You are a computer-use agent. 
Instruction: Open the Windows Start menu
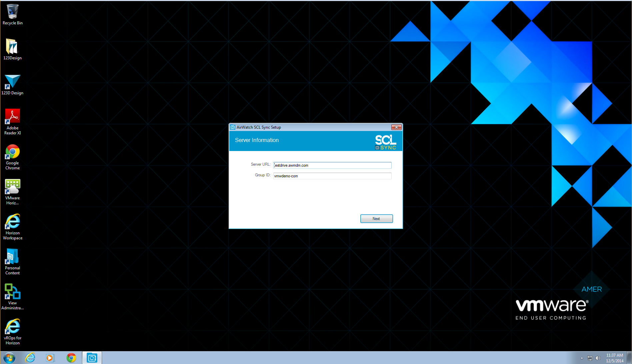point(9,357)
